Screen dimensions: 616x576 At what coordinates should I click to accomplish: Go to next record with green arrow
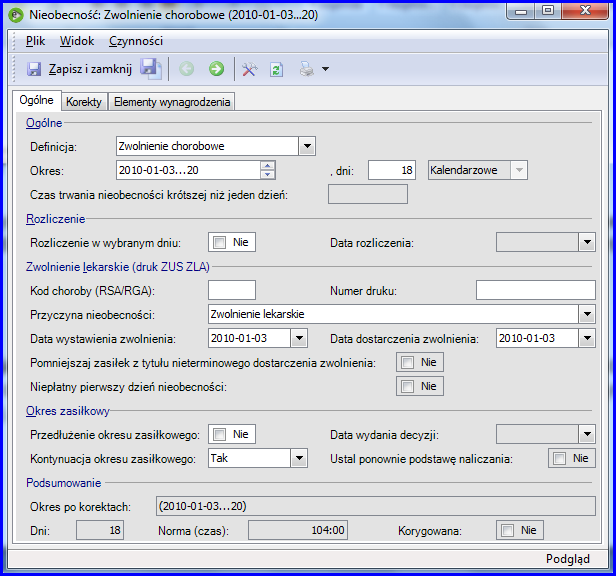216,69
